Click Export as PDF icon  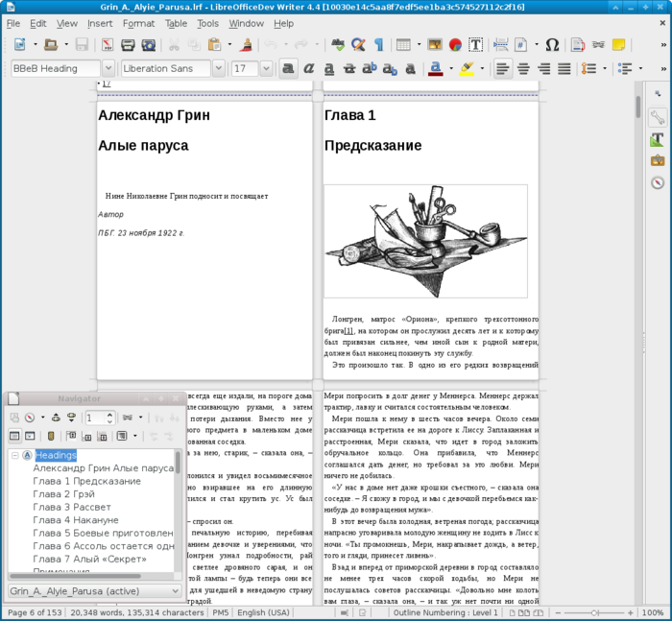pos(107,45)
